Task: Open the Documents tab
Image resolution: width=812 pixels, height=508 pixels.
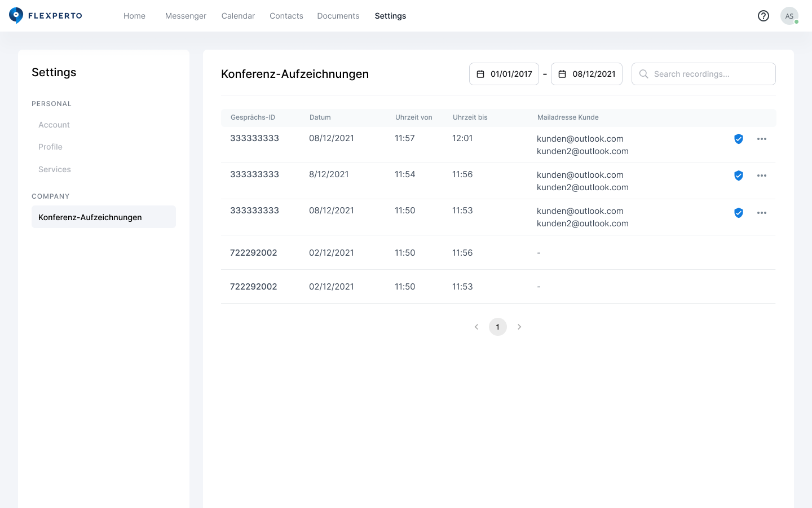Action: coord(338,16)
